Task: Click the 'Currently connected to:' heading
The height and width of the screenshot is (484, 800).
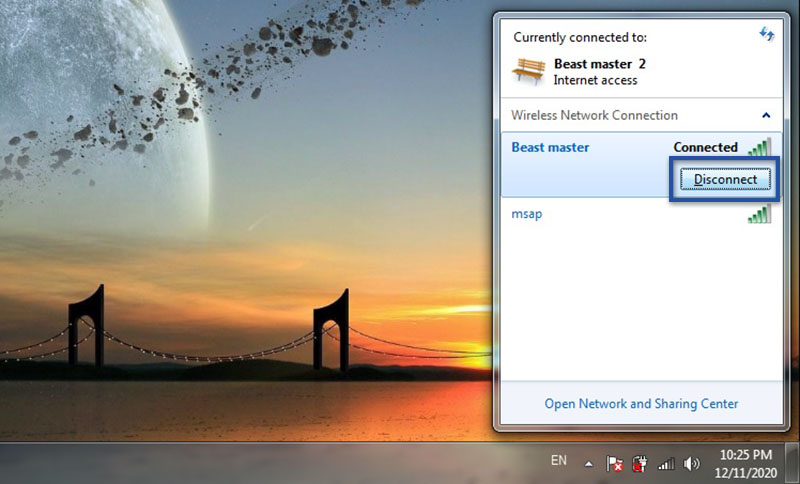Action: click(x=580, y=37)
